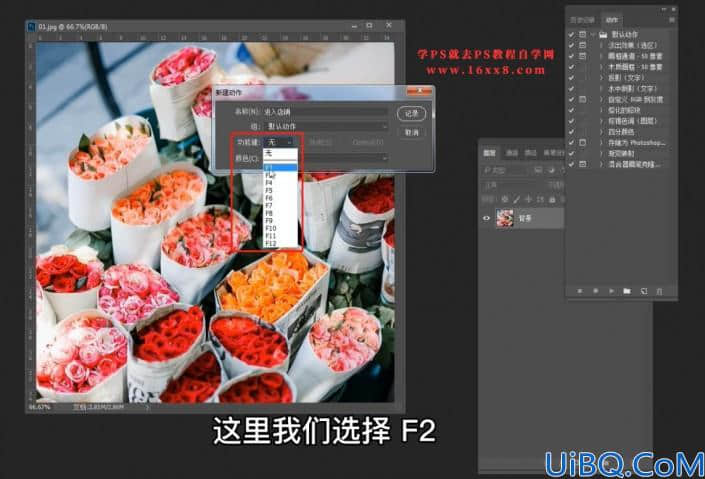Close the 新建动作 (New Action) dialog
Viewport: 705px width, 479px height.
pos(419,92)
